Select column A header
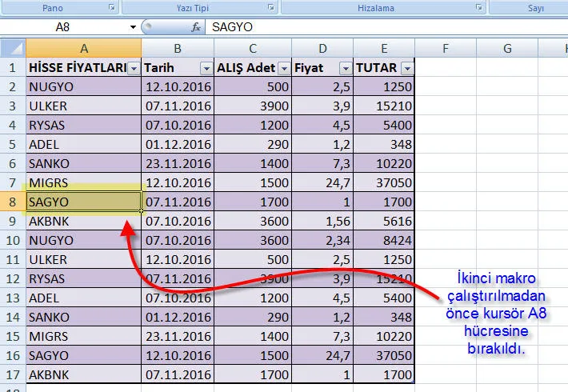The image size is (568, 392). click(84, 49)
